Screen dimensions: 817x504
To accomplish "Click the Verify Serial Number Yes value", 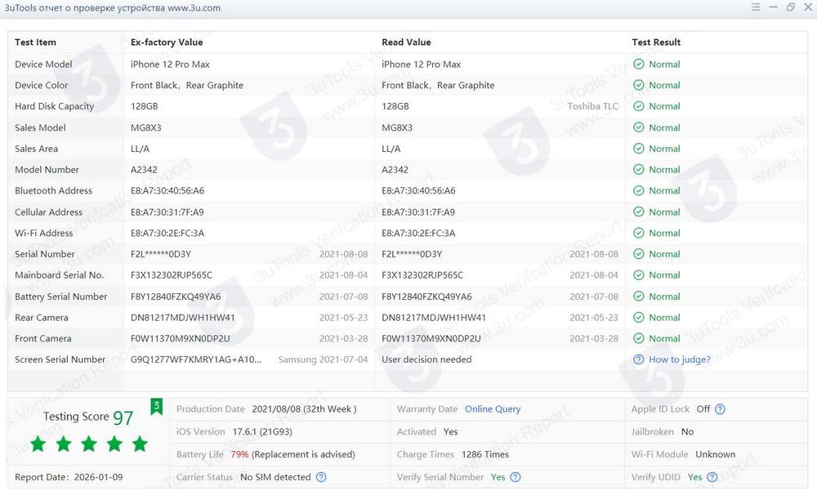I will coord(498,477).
